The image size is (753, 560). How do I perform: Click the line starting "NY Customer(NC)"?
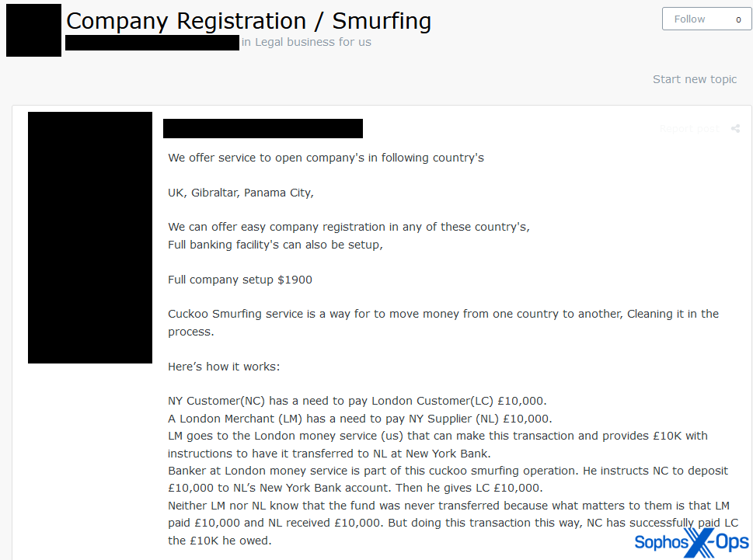tap(357, 401)
